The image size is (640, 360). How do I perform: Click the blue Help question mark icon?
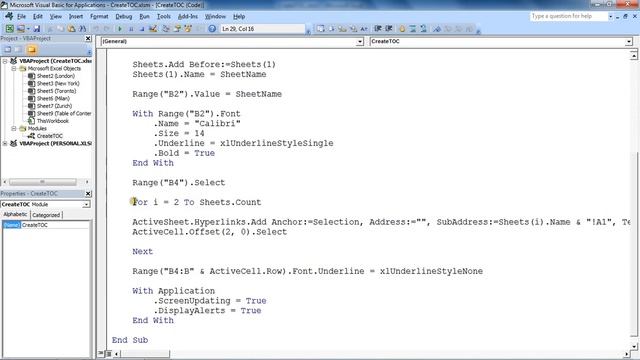[212, 29]
